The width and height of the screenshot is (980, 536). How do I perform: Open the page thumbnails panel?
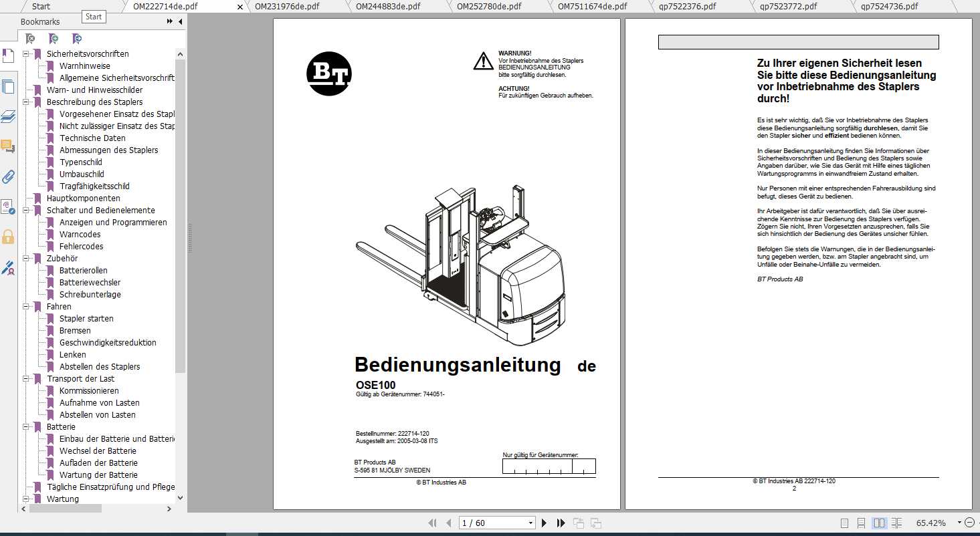click(8, 86)
